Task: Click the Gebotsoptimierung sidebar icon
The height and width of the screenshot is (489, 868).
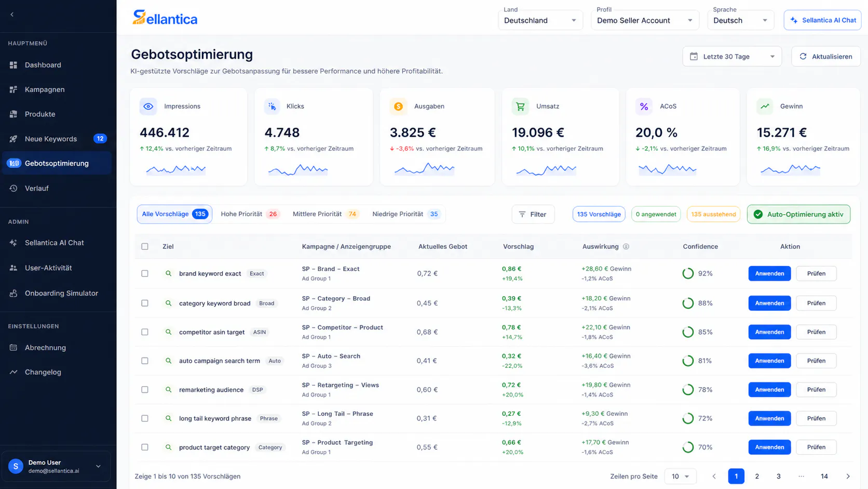Action: [14, 163]
